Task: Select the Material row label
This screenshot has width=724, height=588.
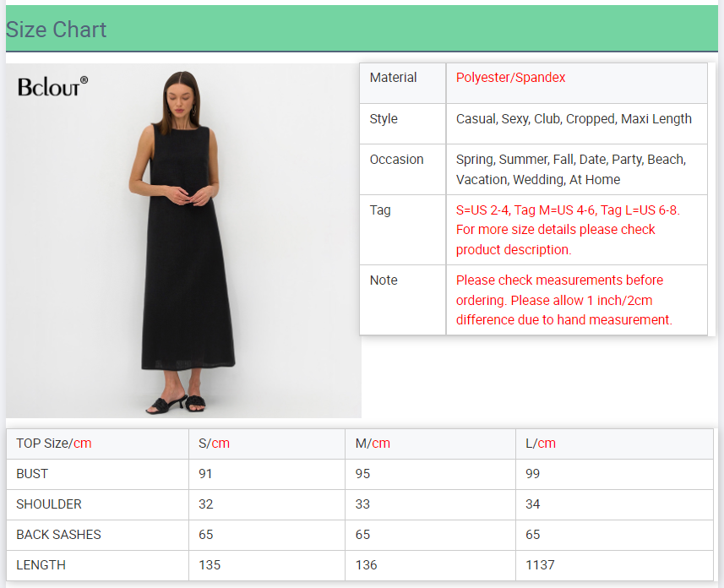Action: pos(393,78)
